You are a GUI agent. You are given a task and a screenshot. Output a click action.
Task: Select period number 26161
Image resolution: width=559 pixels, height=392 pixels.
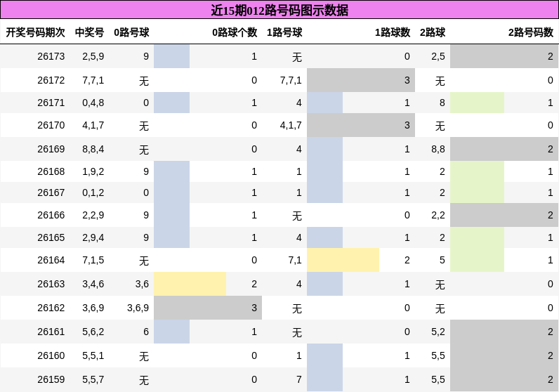[51, 332]
